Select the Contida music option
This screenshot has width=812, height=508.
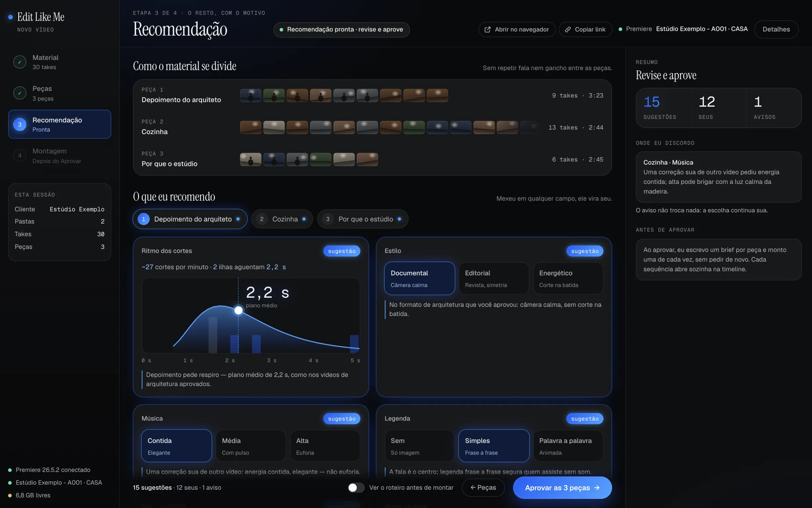click(177, 446)
